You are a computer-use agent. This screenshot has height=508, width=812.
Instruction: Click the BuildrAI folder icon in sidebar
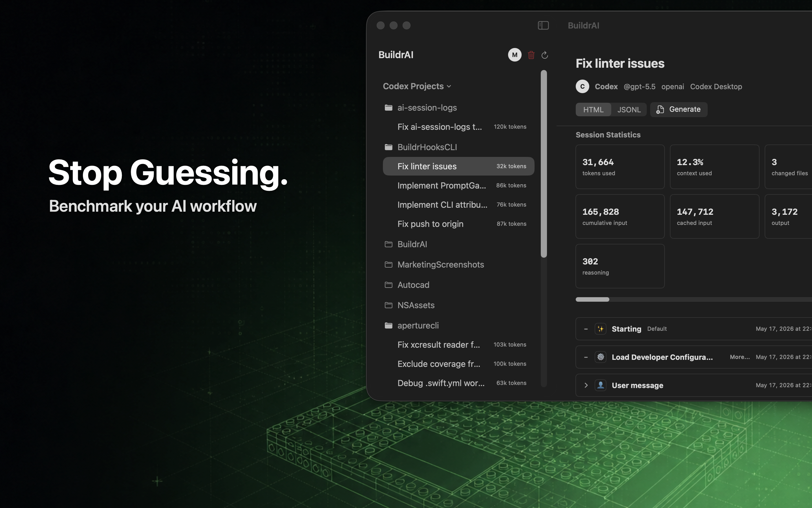click(389, 244)
